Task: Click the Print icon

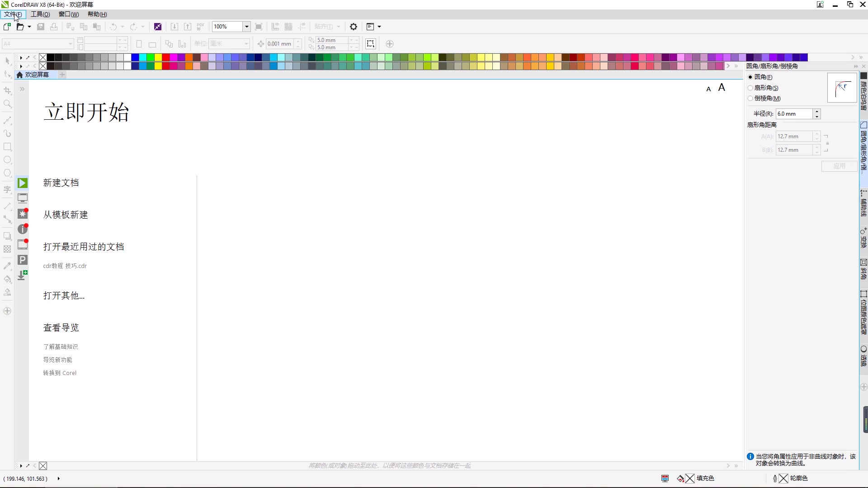Action: 54,27
